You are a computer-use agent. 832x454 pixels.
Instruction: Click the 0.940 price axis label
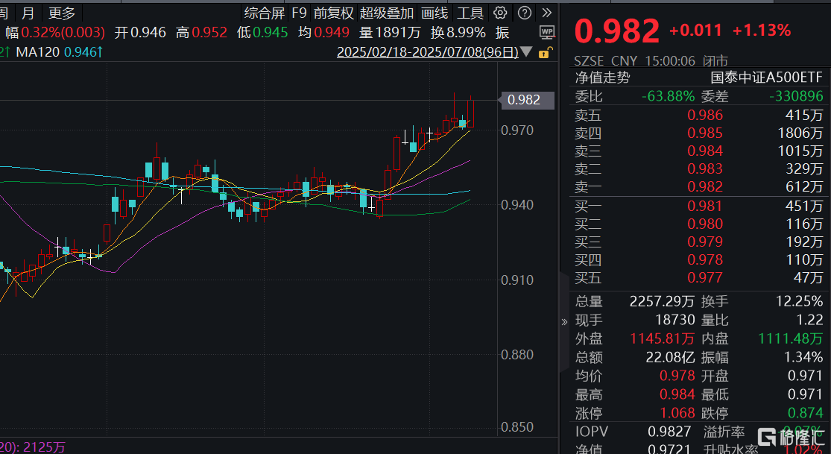coord(517,205)
